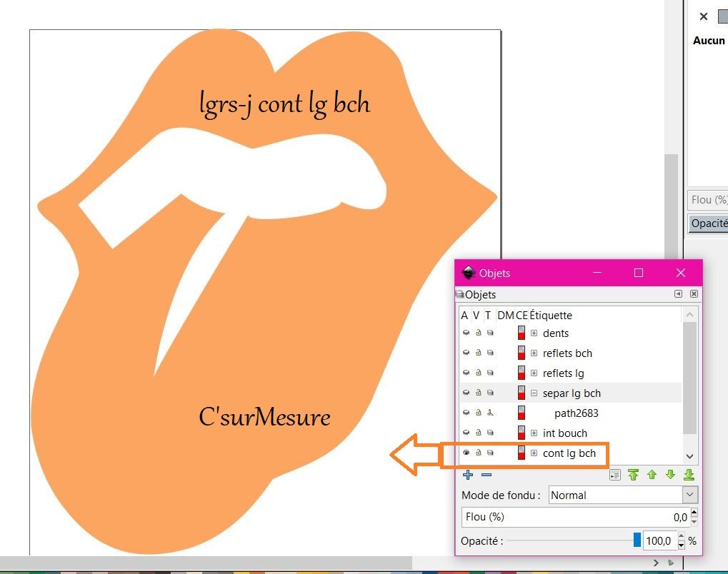Screen dimensions: 728x574
Task: Select the C'surMesure text on canvas
Action: click(x=264, y=417)
